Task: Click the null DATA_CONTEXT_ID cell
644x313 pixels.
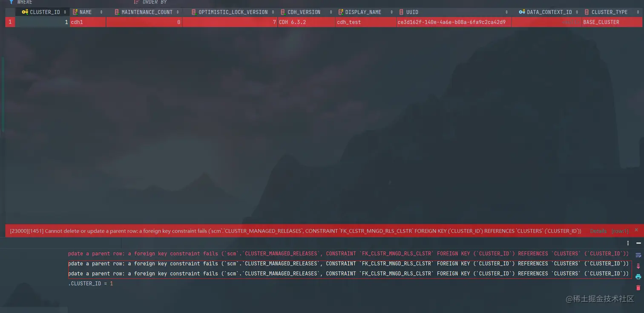Action: [x=546, y=22]
